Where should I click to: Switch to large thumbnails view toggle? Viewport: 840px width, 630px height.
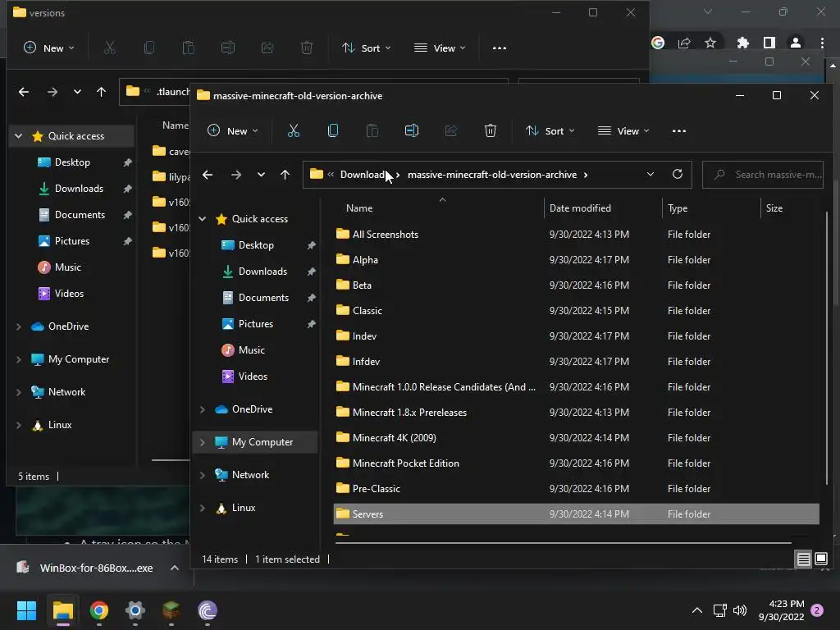821,559
